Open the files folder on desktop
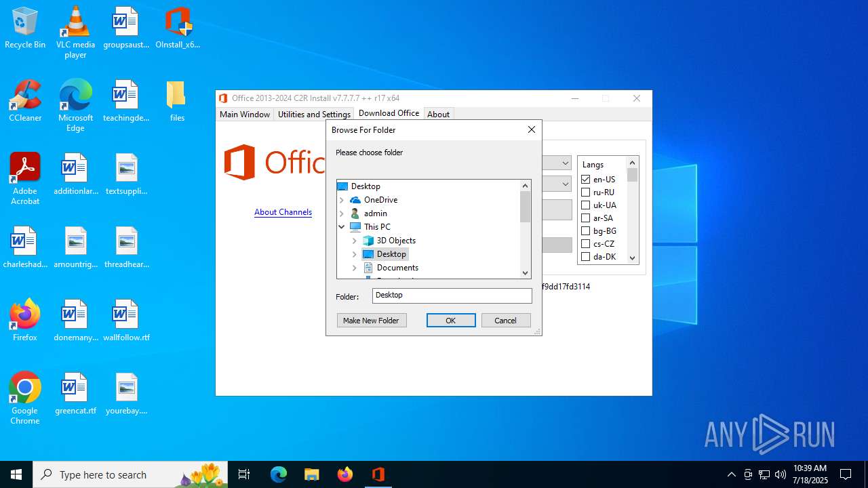Image resolution: width=868 pixels, height=488 pixels. [x=177, y=101]
